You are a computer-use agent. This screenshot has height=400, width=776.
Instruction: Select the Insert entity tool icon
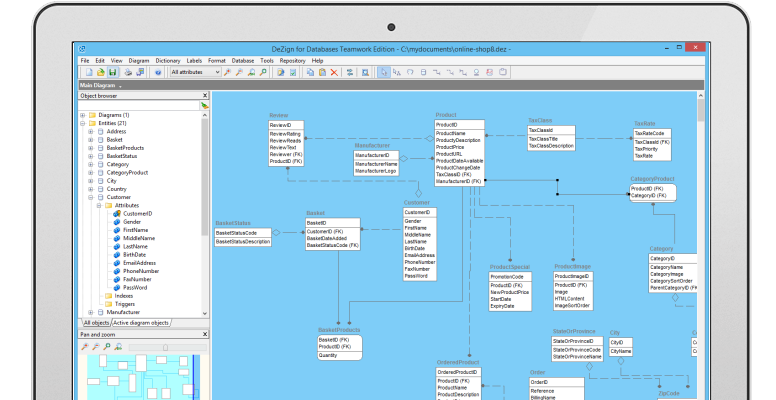click(x=423, y=72)
